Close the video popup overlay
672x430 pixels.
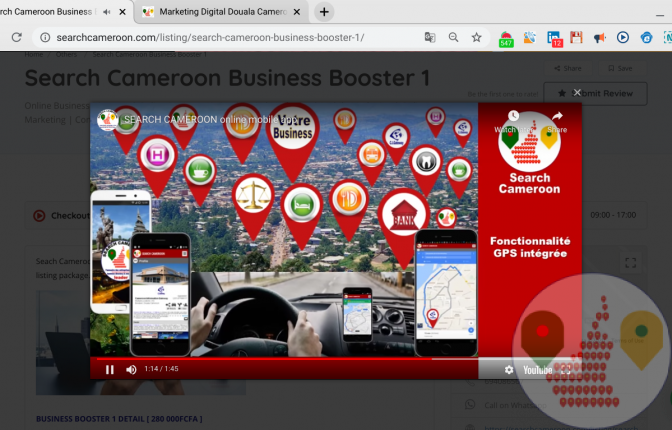tap(577, 93)
